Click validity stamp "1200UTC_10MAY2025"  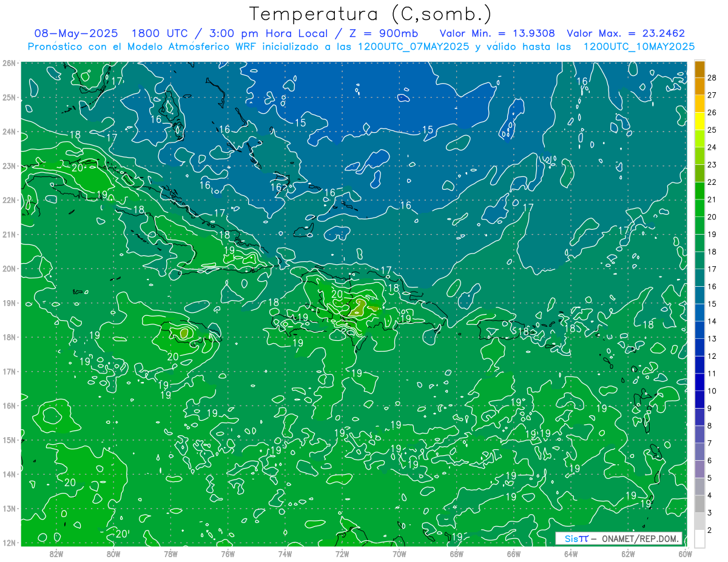click(x=639, y=46)
